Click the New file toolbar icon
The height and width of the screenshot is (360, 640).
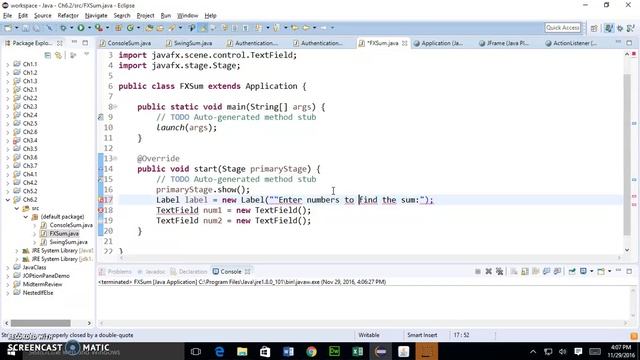point(8,28)
